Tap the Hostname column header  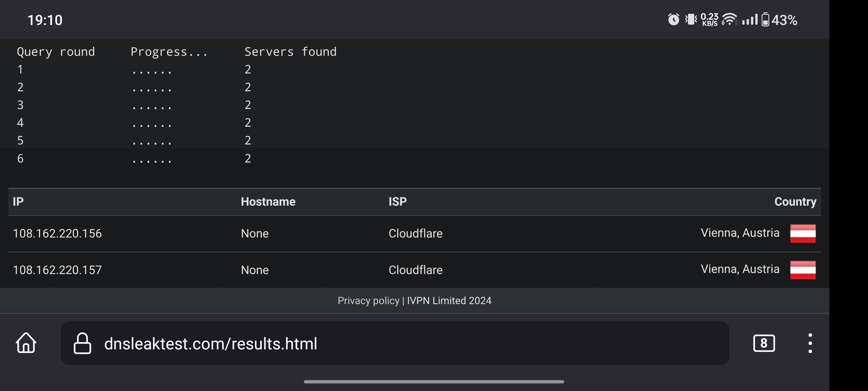coord(268,202)
